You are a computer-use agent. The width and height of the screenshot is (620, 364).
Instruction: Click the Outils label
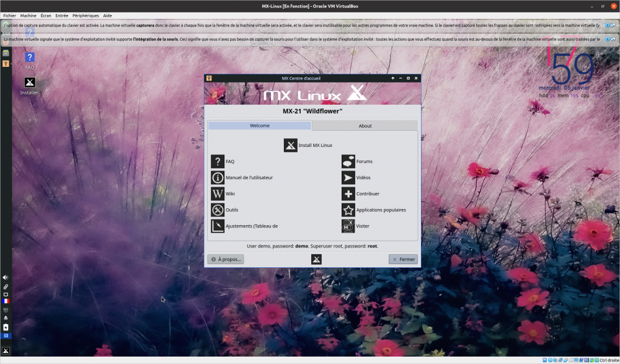[x=232, y=210]
